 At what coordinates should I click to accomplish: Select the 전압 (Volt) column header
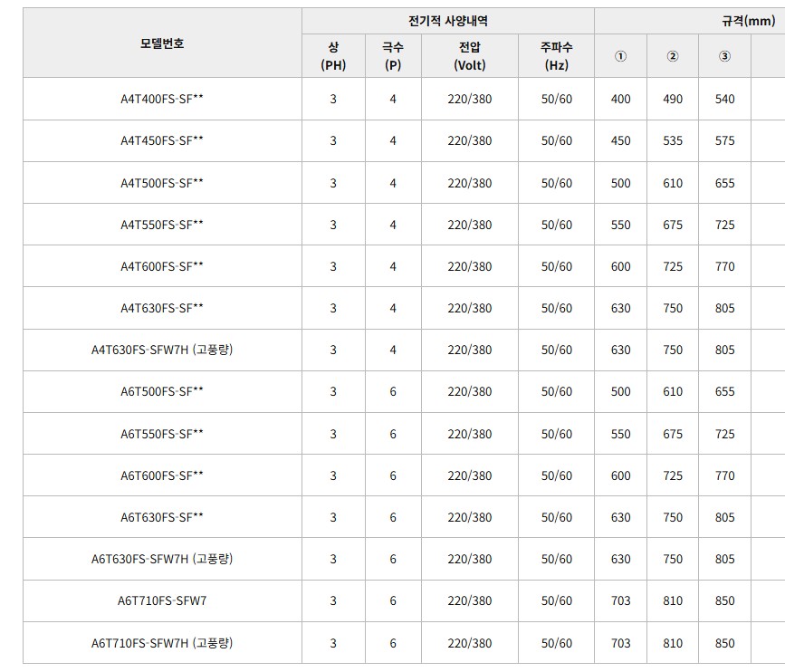(469, 56)
